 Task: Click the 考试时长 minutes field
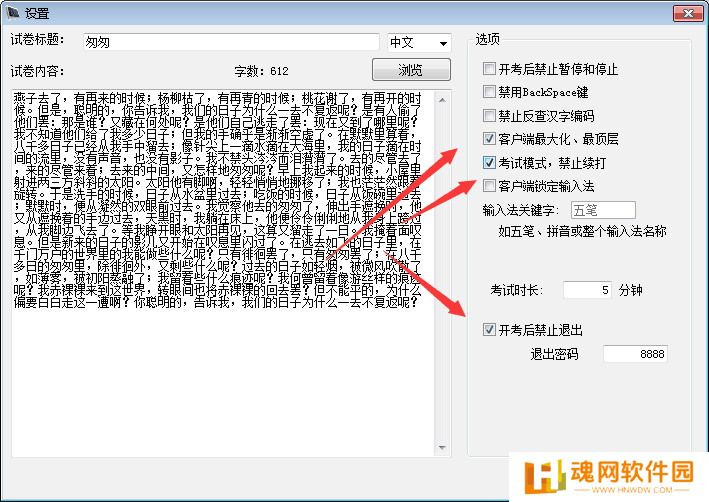(x=587, y=290)
